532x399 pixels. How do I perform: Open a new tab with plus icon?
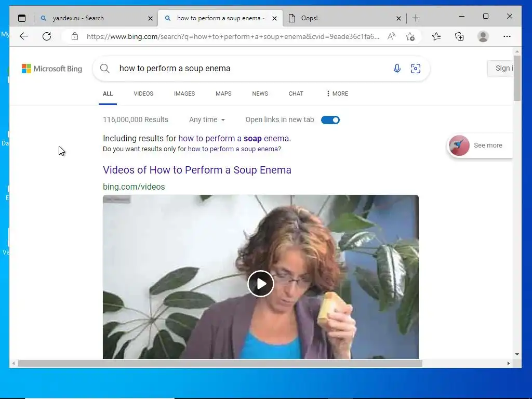point(416,18)
